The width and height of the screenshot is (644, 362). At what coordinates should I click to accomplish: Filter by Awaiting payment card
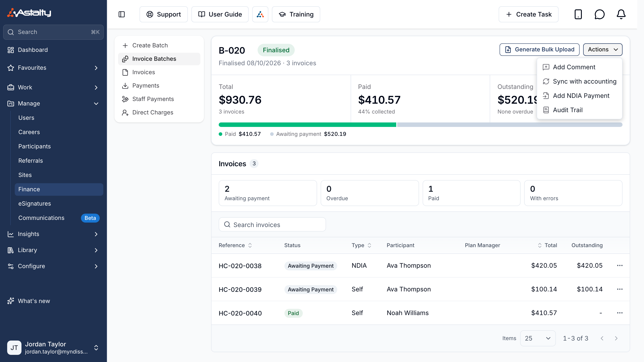click(267, 193)
